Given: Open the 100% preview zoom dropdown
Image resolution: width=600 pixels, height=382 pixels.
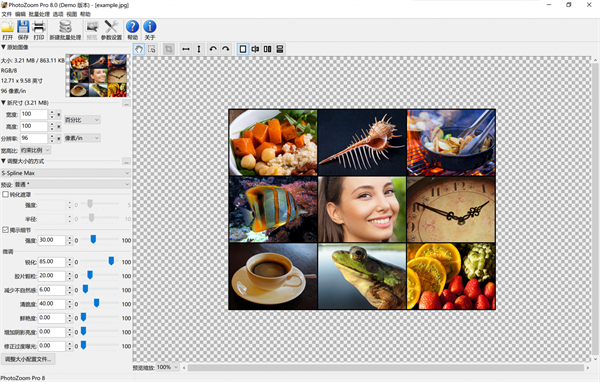Looking at the screenshot, I should [167, 367].
